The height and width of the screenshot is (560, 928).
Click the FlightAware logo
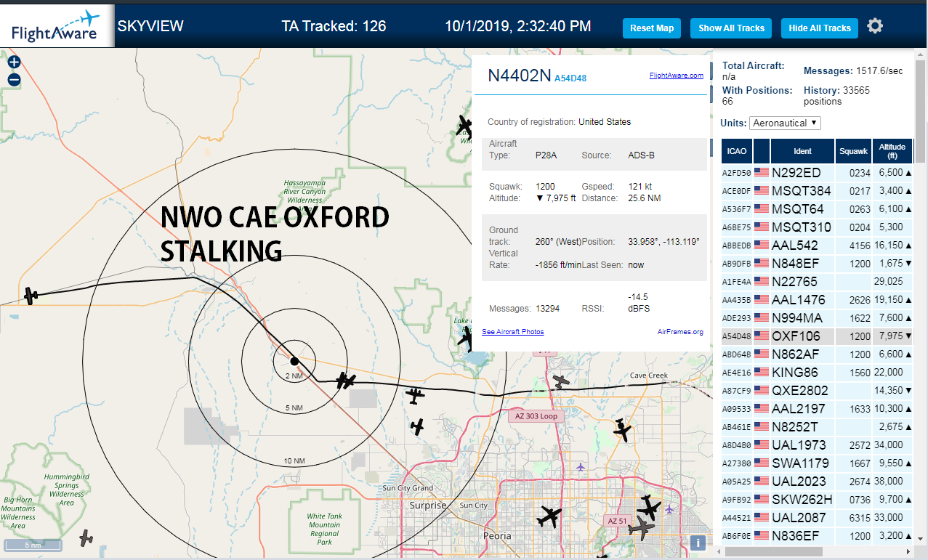click(57, 25)
